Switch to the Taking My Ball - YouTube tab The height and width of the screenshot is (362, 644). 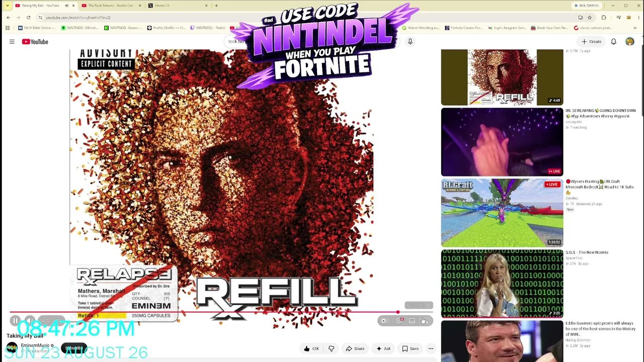pos(40,6)
